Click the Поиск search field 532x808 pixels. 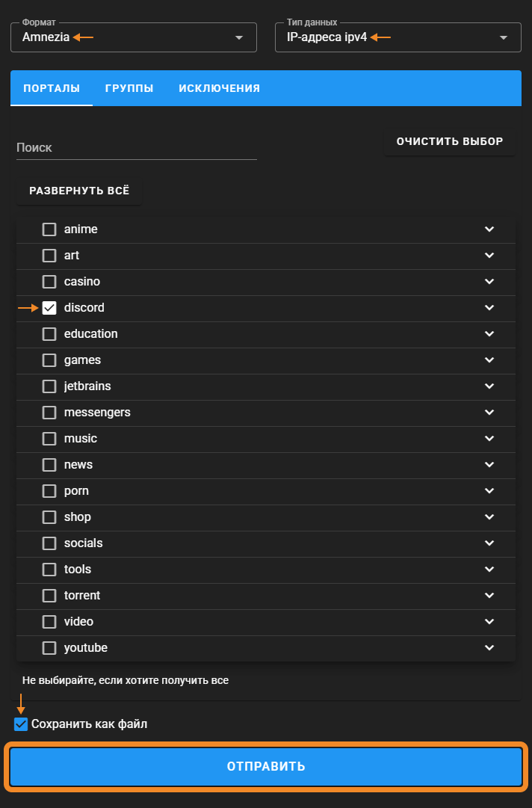137,148
